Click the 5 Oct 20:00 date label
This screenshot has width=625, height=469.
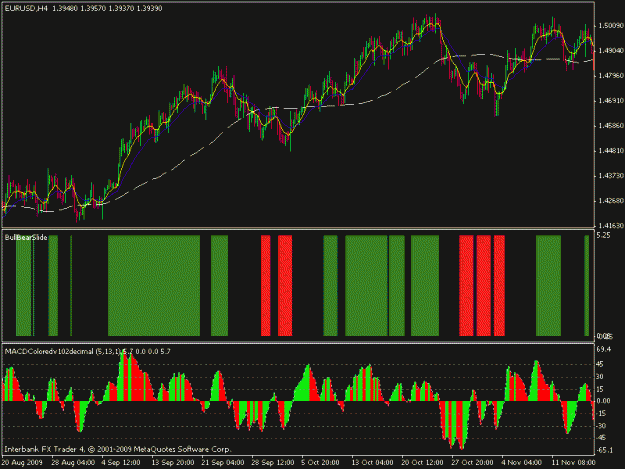click(320, 463)
